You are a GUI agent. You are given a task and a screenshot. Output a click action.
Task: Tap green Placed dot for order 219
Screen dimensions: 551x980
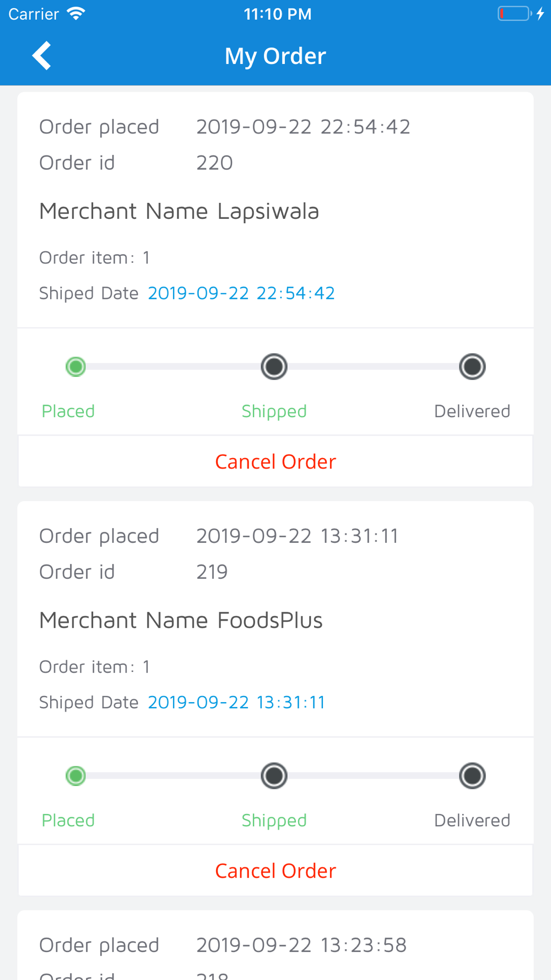(x=75, y=776)
